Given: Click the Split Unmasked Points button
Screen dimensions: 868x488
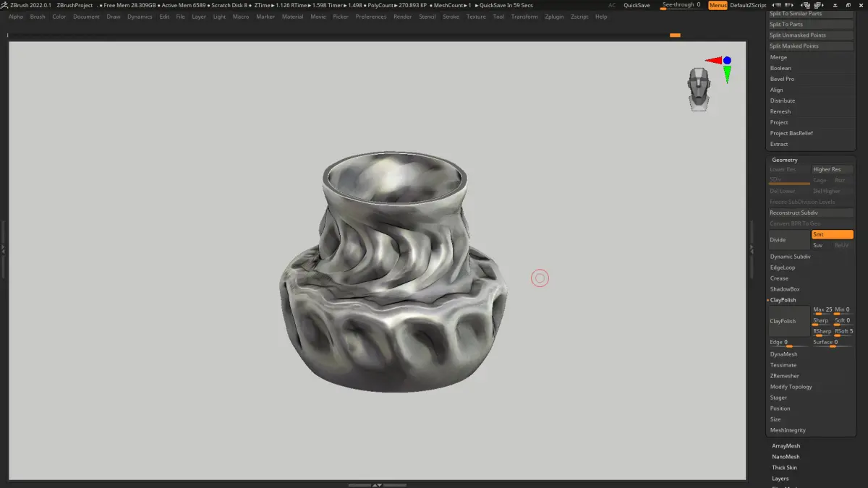Looking at the screenshot, I should [811, 35].
